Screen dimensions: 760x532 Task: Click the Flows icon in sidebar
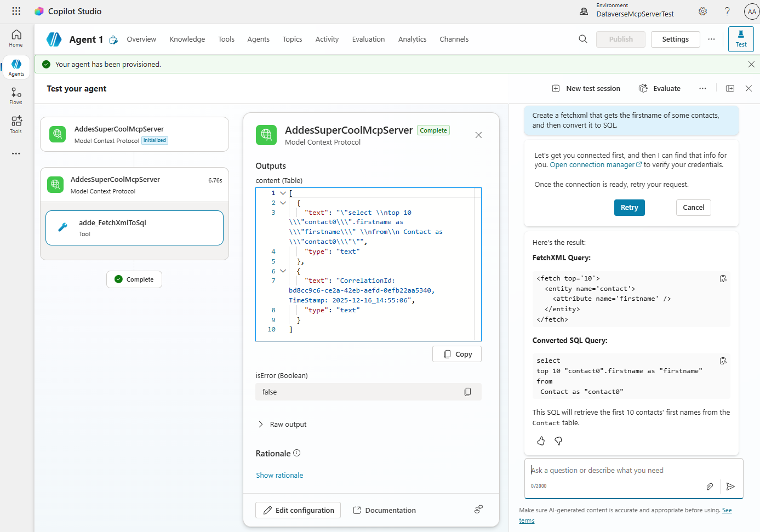click(x=16, y=95)
